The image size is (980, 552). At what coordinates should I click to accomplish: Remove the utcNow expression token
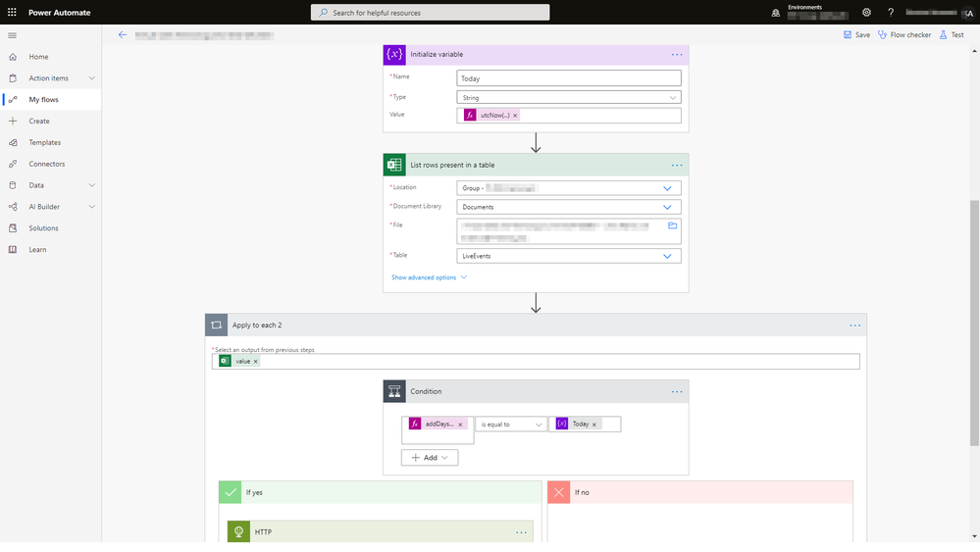tap(515, 116)
